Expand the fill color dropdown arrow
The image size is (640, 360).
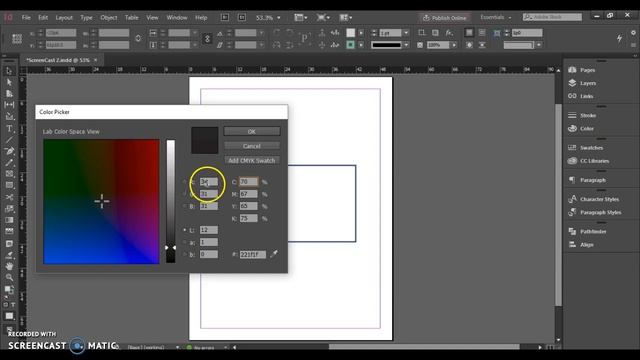[361, 33]
